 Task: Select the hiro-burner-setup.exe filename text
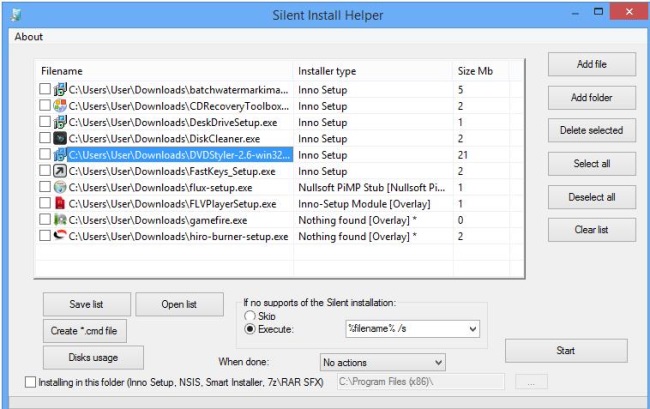point(178,237)
